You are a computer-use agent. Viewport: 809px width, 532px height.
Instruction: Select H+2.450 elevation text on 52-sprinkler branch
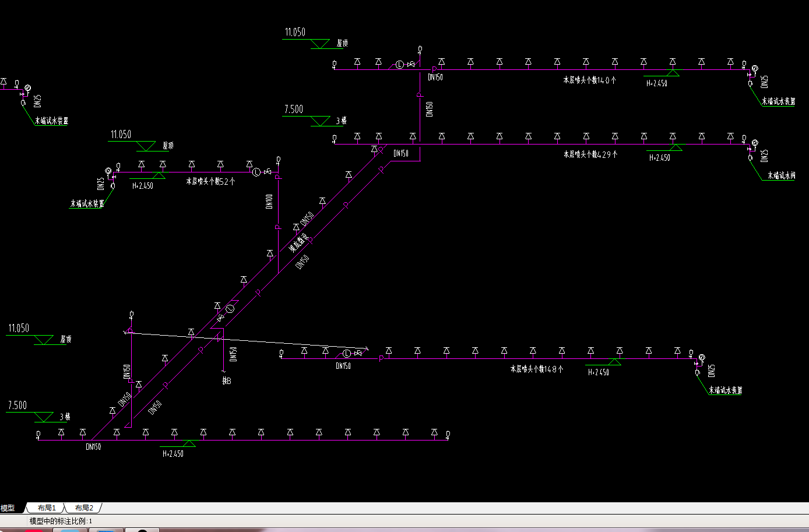tap(143, 186)
